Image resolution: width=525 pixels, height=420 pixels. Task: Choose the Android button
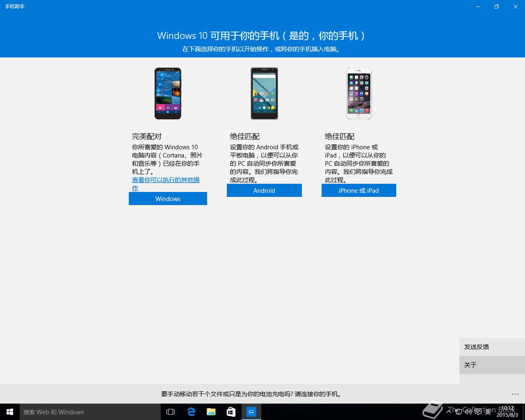pyautogui.click(x=264, y=190)
